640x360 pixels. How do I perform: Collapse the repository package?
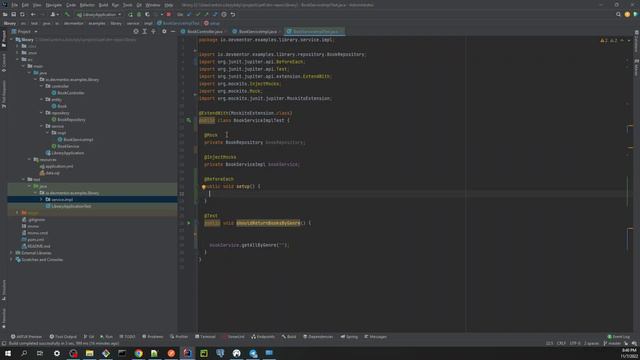[x=42, y=113]
